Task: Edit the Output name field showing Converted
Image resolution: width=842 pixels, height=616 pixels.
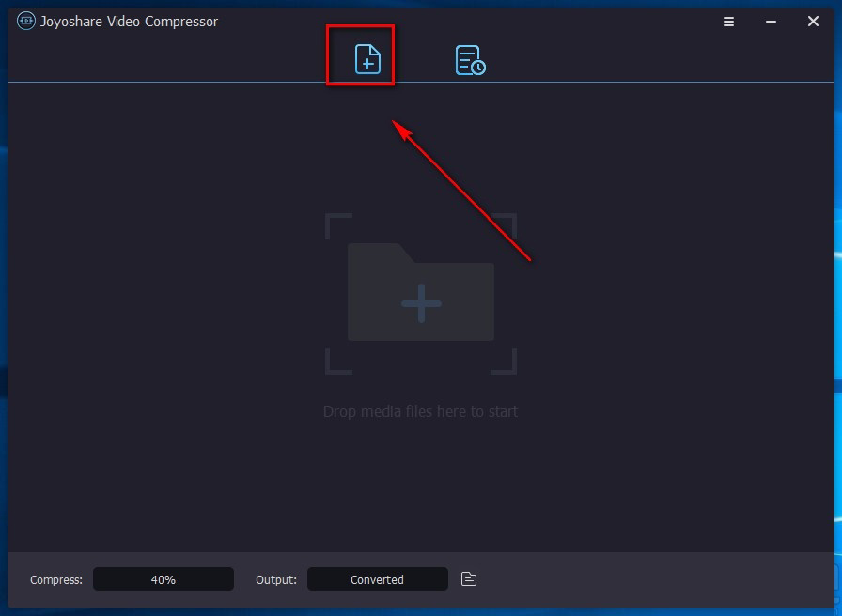Action: pyautogui.click(x=377, y=579)
